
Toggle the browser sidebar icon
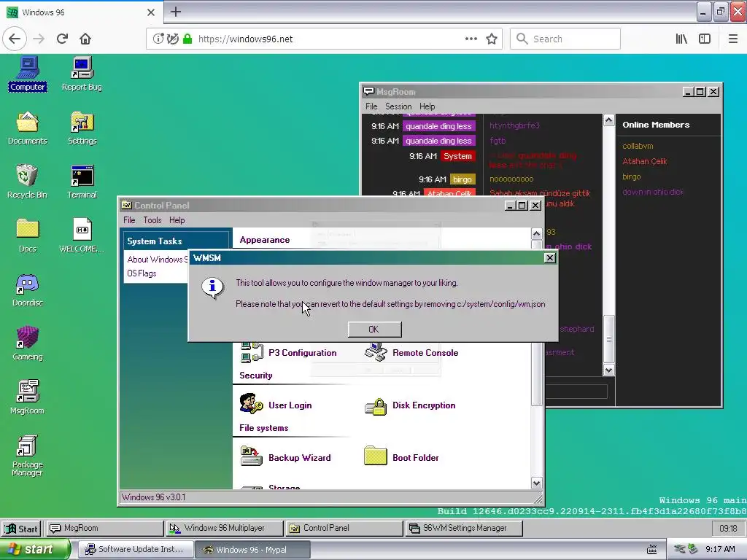[705, 39]
